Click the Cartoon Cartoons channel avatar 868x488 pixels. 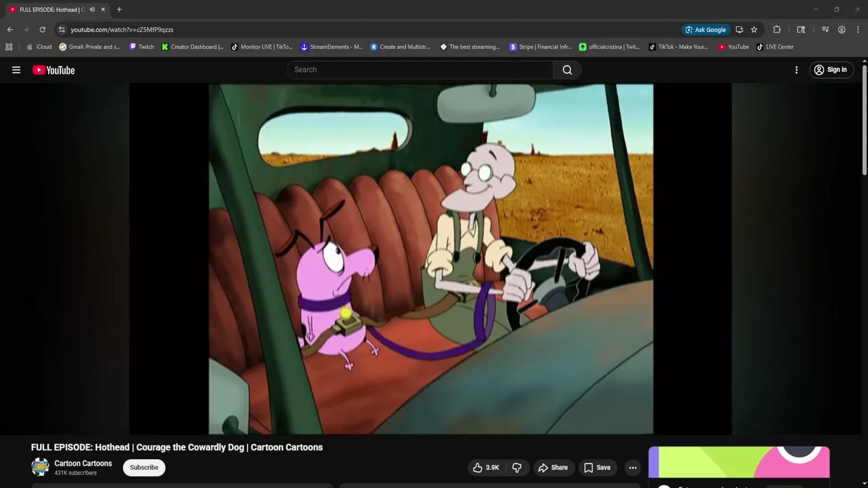(40, 467)
